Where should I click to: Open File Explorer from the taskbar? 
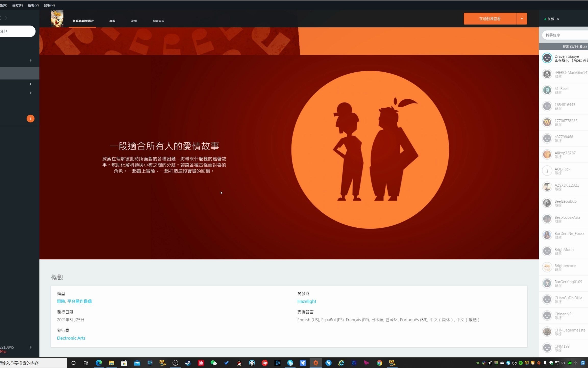click(x=112, y=363)
